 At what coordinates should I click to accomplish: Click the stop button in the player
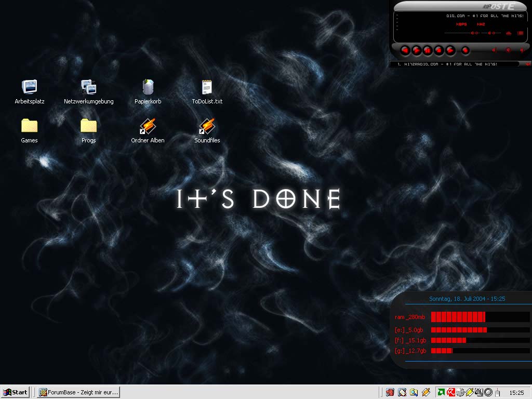pos(438,50)
